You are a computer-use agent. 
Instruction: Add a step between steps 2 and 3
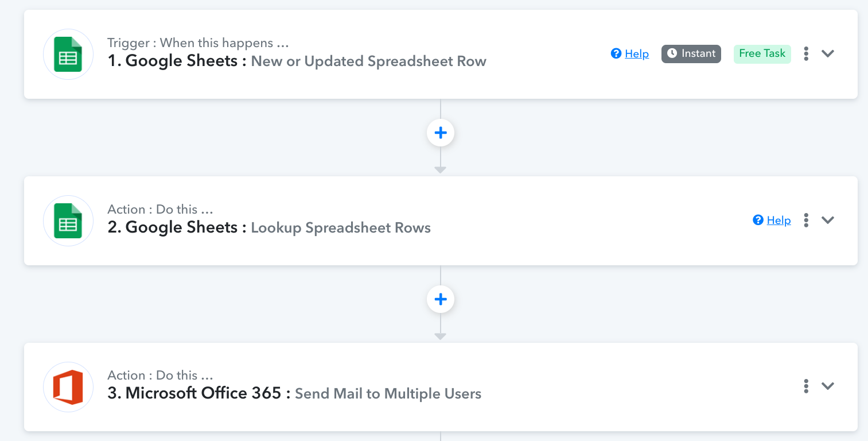click(x=441, y=299)
